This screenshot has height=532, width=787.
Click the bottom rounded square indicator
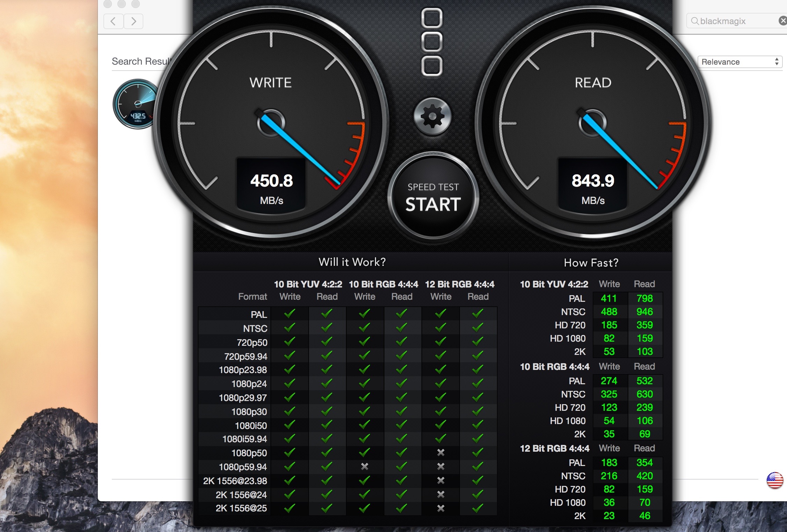432,66
